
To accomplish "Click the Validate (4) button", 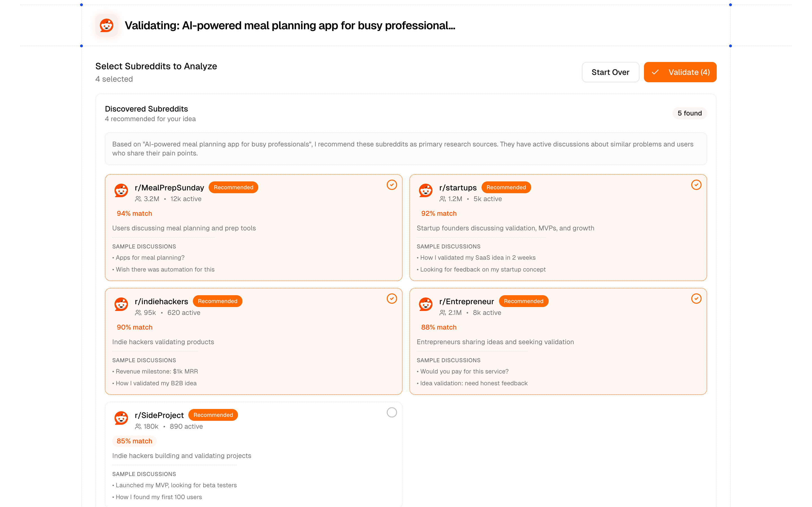I will 680,72.
